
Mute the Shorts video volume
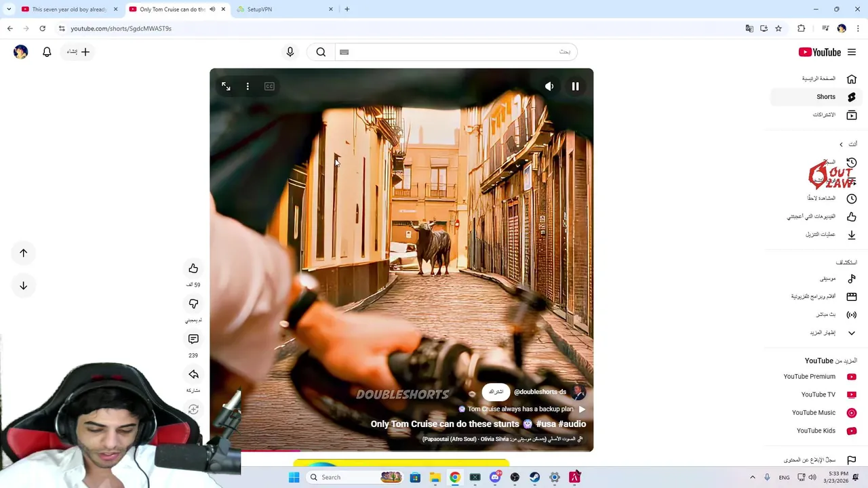(549, 87)
